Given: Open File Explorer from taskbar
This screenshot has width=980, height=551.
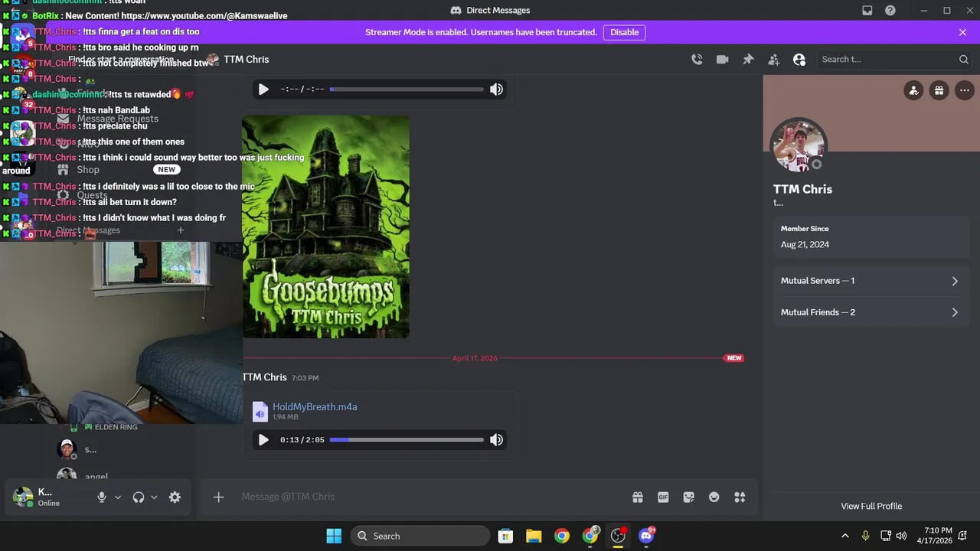Looking at the screenshot, I should pos(534,536).
